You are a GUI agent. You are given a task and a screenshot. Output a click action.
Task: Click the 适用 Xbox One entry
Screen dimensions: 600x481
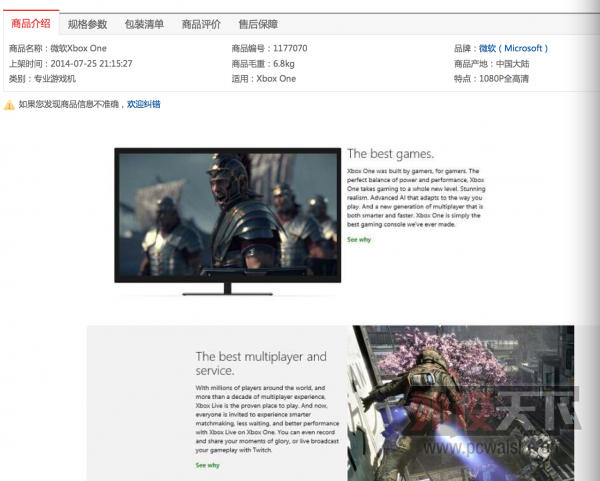tap(264, 79)
